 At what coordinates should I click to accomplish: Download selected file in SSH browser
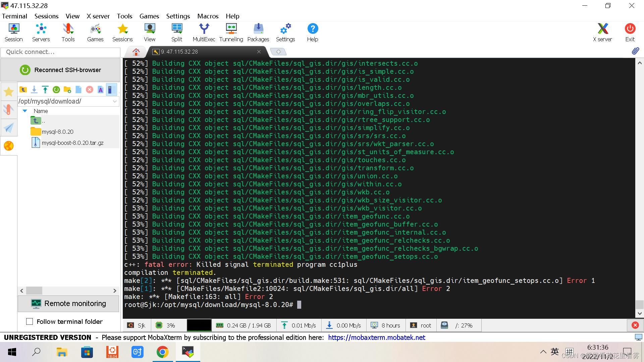point(34,89)
